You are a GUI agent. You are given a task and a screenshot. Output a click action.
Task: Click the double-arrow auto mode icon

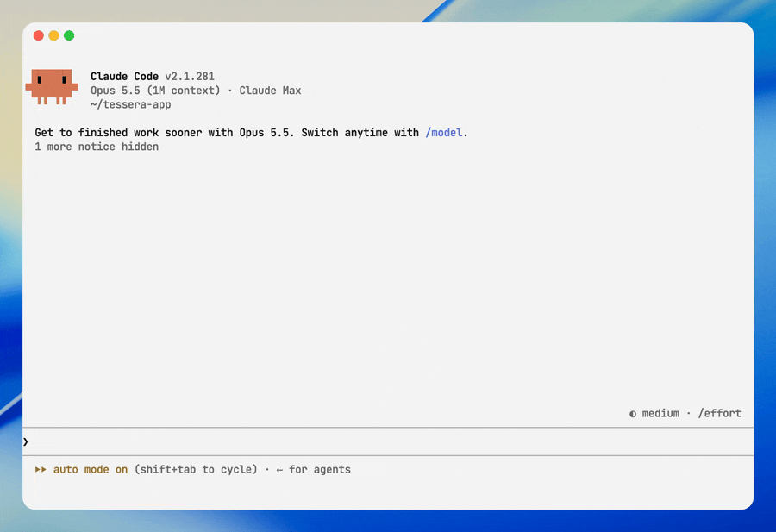(x=41, y=470)
